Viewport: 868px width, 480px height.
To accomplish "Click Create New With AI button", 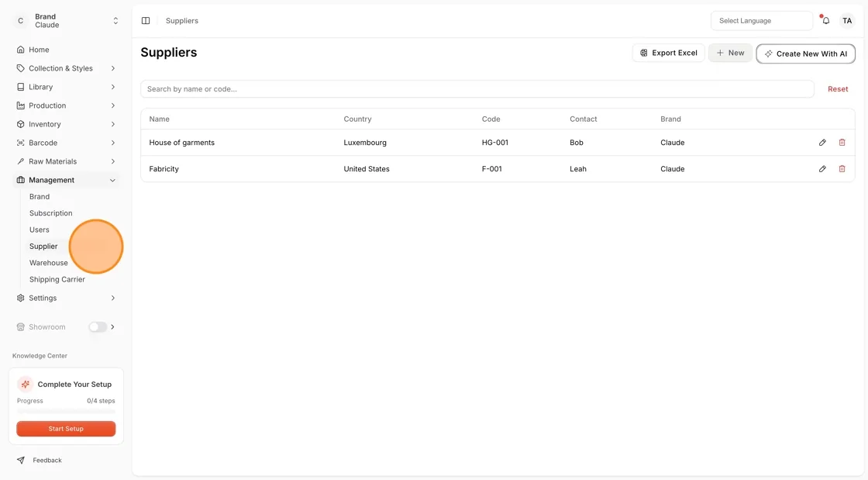I will pyautogui.click(x=805, y=54).
